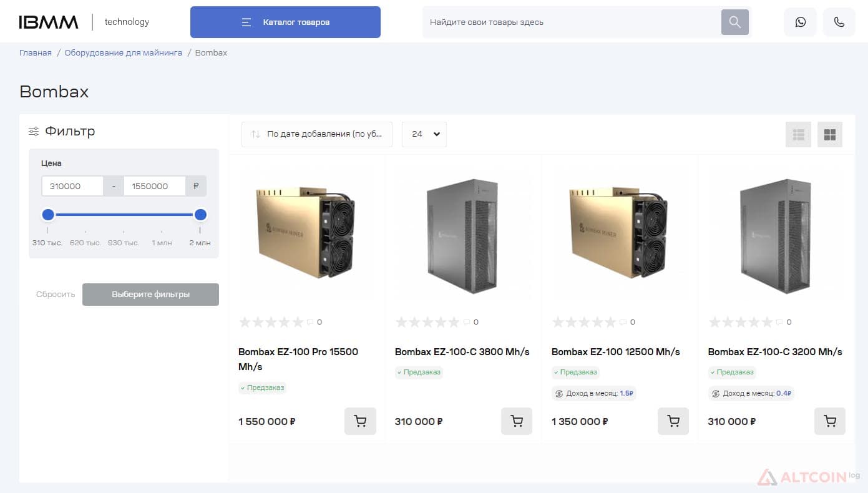Expand the 24 items per page selector
This screenshot has width=868, height=493.
[x=424, y=134]
